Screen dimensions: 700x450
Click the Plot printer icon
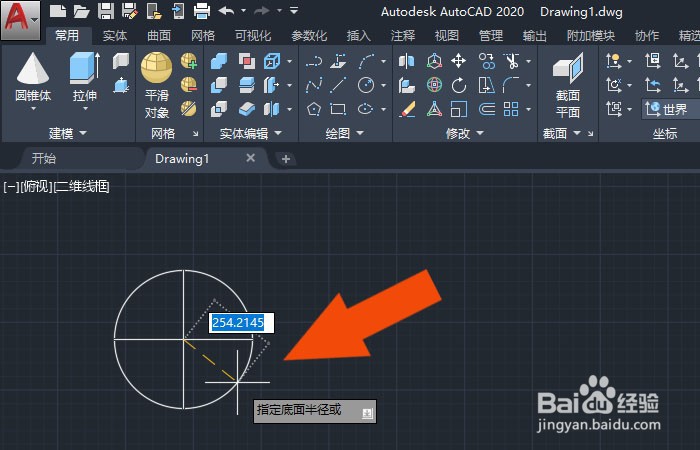(202, 11)
